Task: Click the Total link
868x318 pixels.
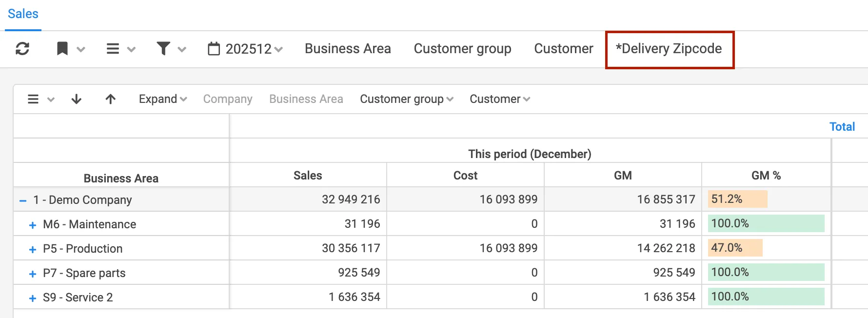Action: (x=842, y=127)
